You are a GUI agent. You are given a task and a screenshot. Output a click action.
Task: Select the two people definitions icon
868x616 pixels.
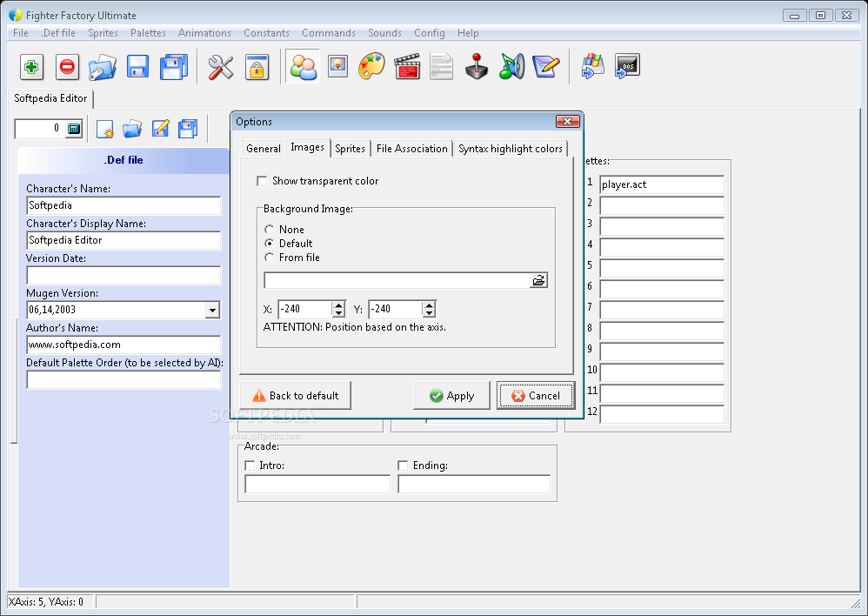(x=303, y=67)
